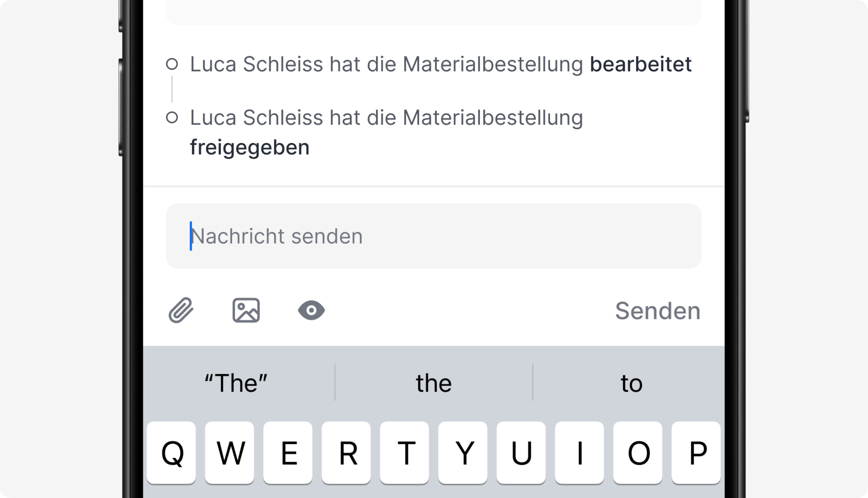The height and width of the screenshot is (498, 868).
Task: Choose the "The" keyboard suggestion
Action: (236, 383)
